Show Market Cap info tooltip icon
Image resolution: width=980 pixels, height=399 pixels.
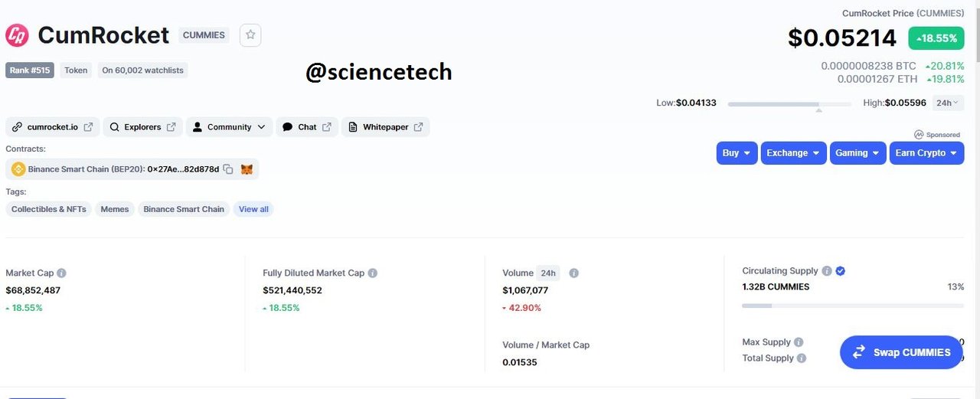61,273
